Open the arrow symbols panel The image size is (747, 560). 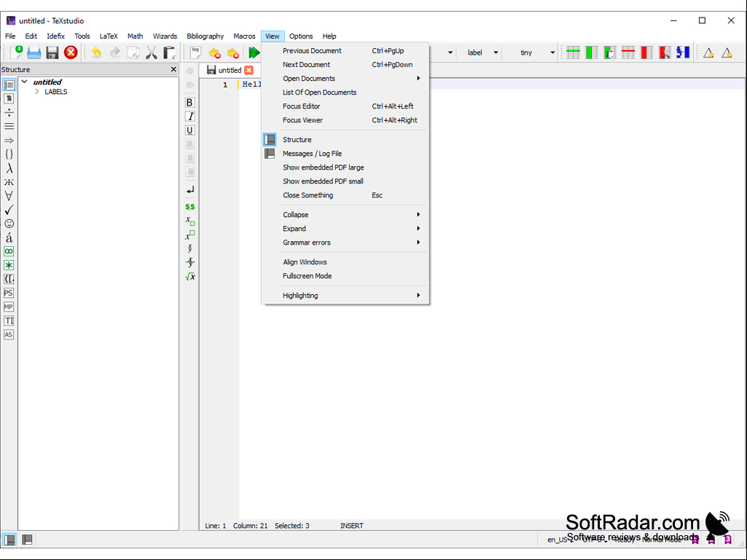point(9,141)
